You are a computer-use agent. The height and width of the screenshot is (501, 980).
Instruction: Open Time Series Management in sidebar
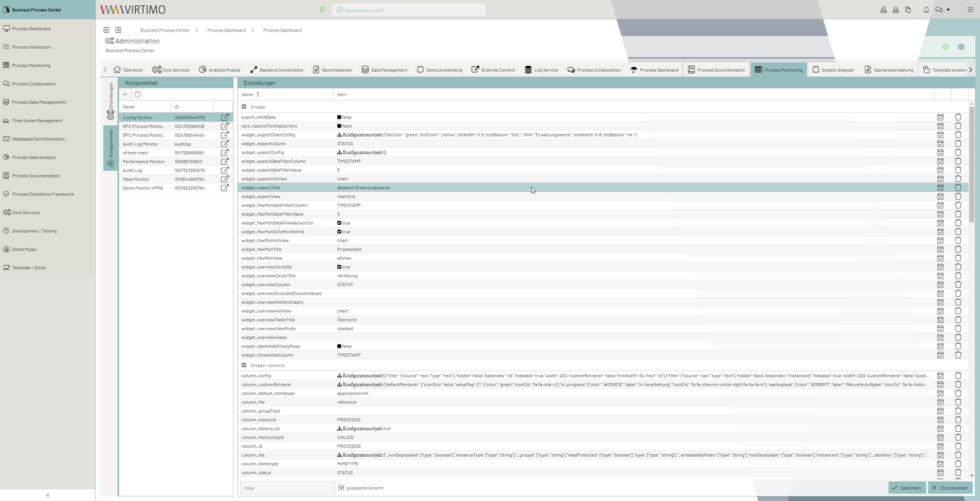37,121
